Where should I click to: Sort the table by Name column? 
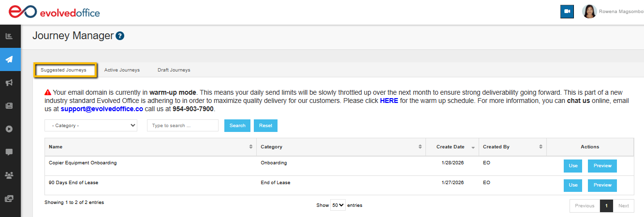coord(150,147)
